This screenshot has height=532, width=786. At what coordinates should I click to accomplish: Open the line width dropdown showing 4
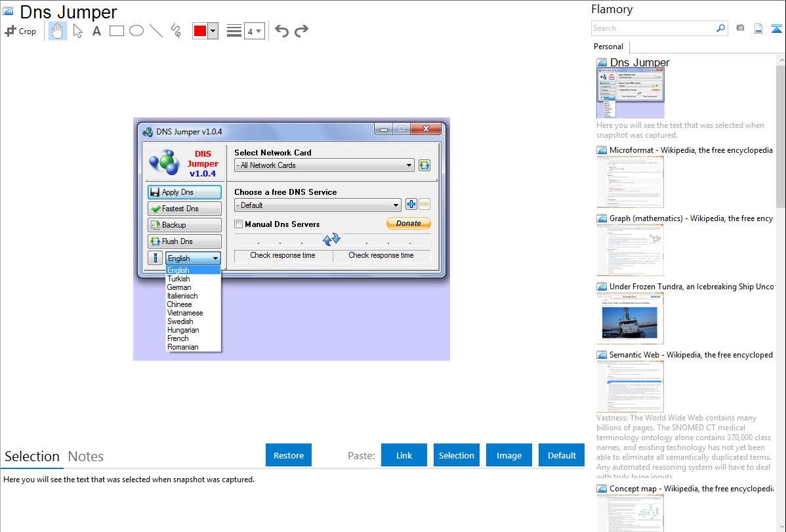click(x=255, y=31)
